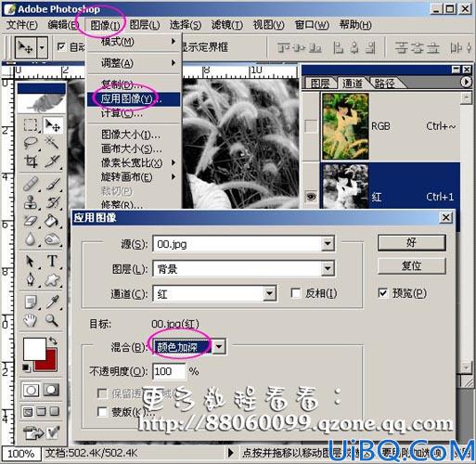Click the 复位 reset button
476x464 pixels.
tap(412, 265)
